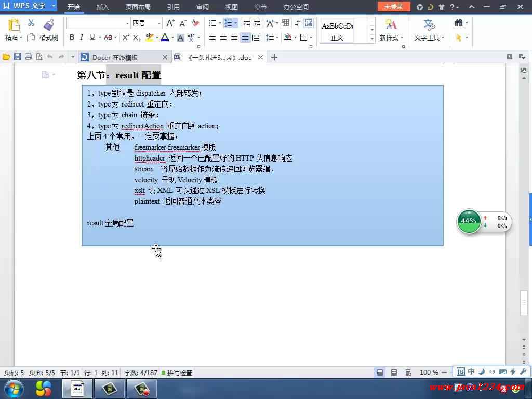Click the Print icon in quick toolbar
Image resolution: width=532 pixels, height=399 pixels.
(28, 57)
